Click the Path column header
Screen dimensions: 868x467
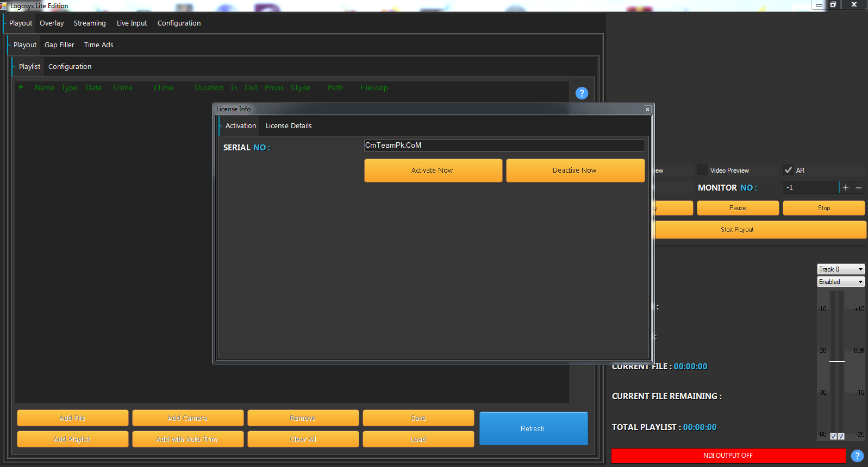pyautogui.click(x=335, y=88)
